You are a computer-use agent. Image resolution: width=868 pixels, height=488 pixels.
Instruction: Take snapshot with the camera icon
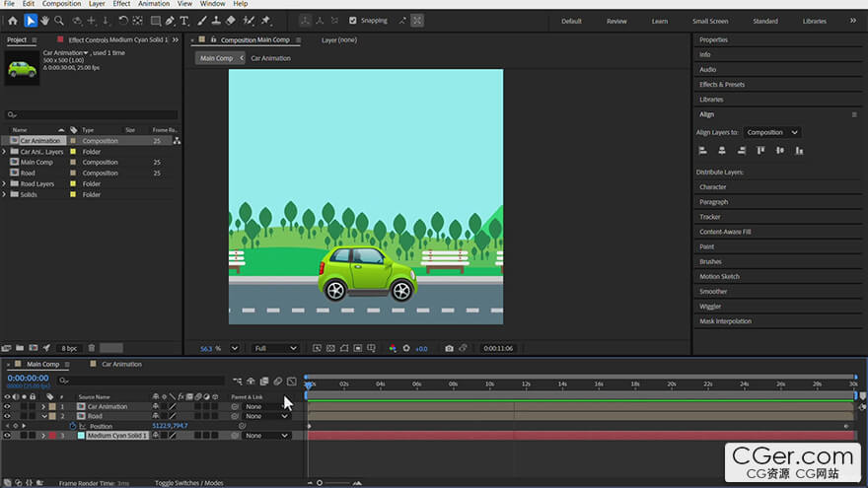pos(449,348)
